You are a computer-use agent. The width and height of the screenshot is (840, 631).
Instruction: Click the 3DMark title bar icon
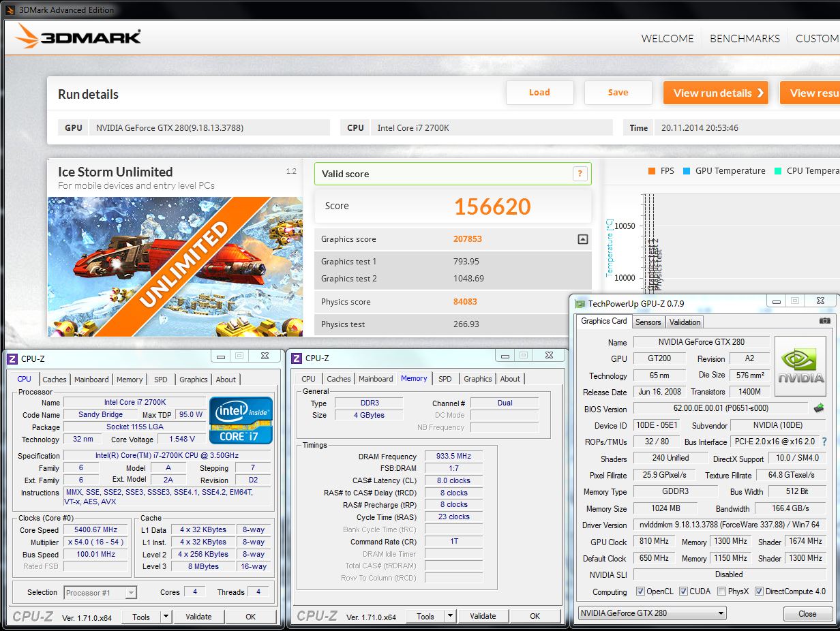(10, 10)
